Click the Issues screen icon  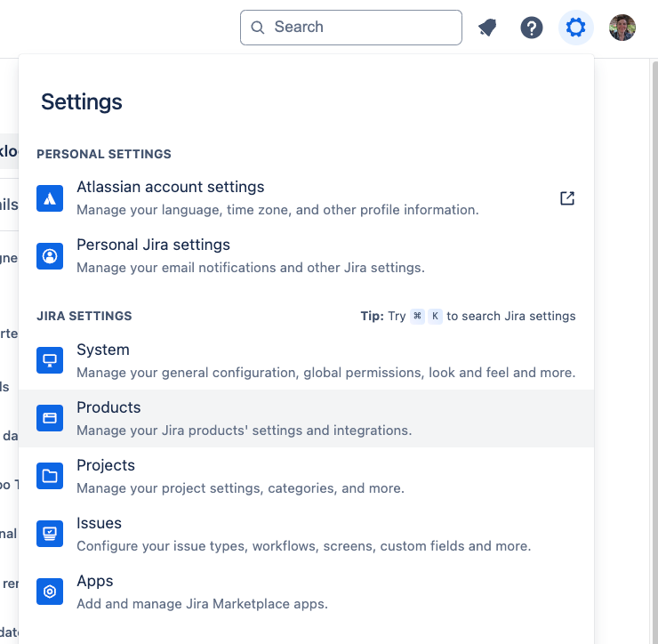pos(50,534)
